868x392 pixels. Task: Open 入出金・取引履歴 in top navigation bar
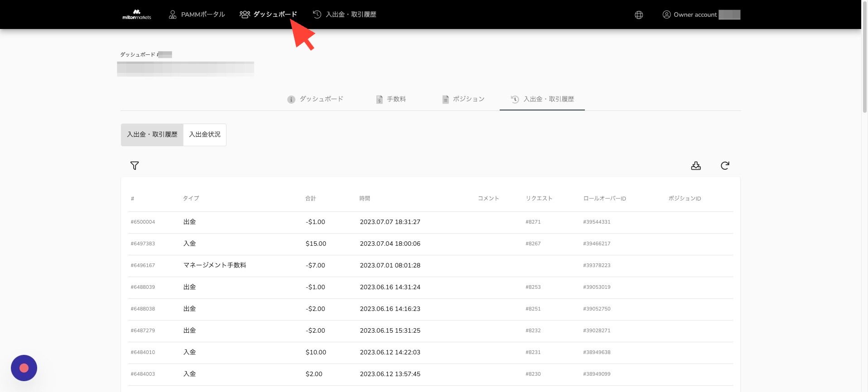tap(345, 14)
